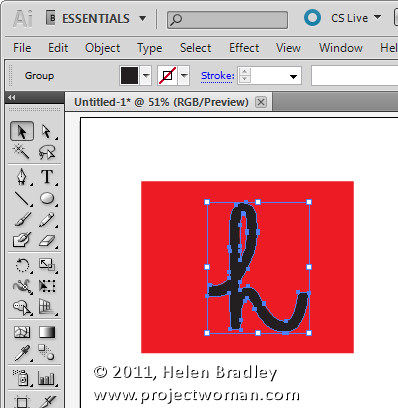
Task: Select the Selection tool arrow
Action: pos(22,131)
